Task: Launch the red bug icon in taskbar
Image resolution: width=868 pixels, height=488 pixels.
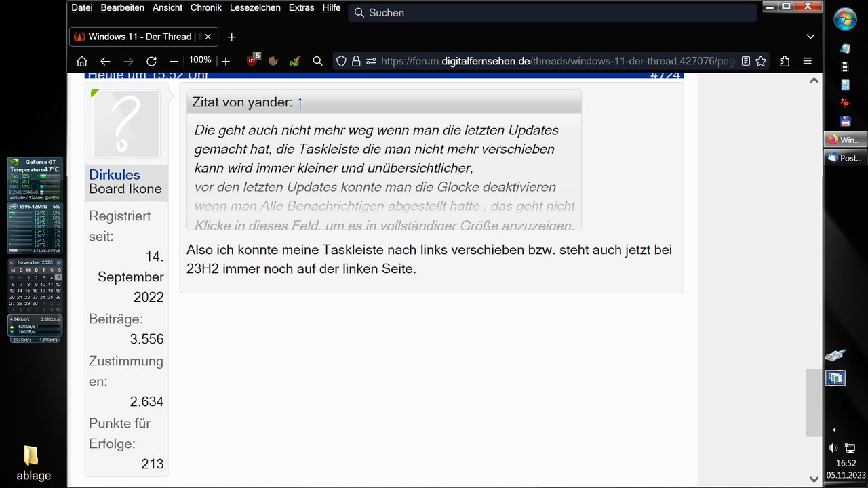Action: click(845, 103)
